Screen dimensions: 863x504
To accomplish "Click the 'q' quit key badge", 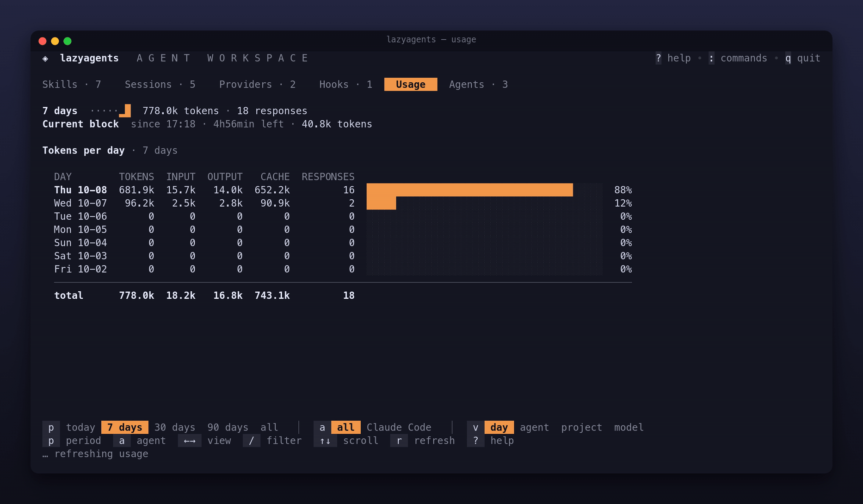I will pyautogui.click(x=788, y=58).
